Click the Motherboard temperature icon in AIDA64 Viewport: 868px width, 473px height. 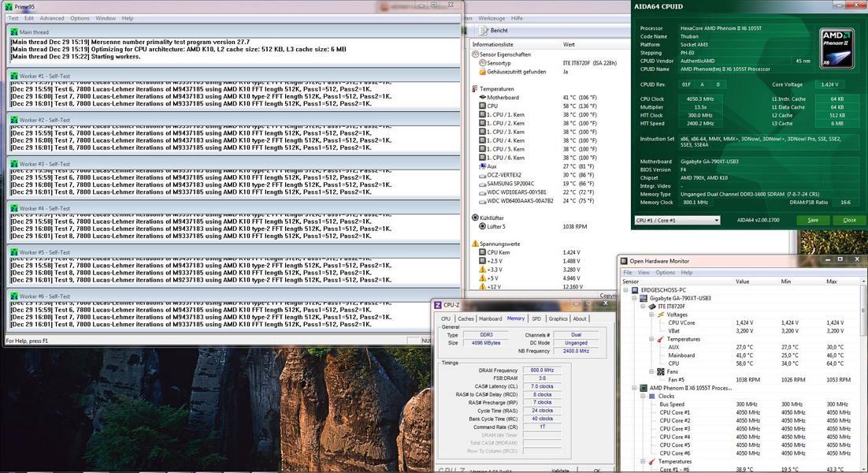[x=482, y=98]
